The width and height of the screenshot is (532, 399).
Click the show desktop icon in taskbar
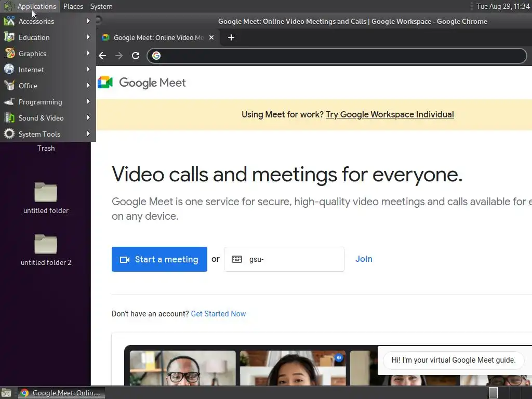(6, 393)
